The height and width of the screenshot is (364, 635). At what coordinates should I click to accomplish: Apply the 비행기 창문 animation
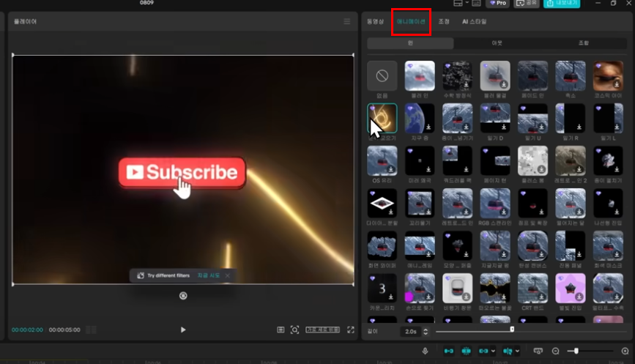(x=457, y=289)
